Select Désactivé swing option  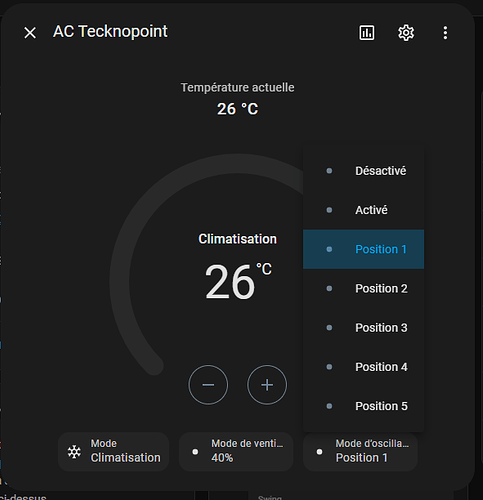[x=363, y=171]
